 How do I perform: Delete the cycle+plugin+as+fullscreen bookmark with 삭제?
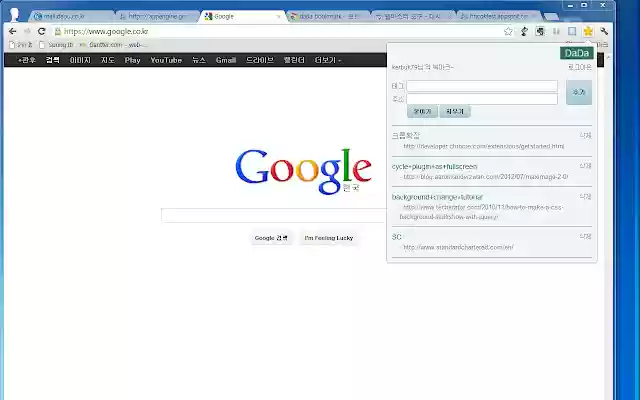pos(585,166)
